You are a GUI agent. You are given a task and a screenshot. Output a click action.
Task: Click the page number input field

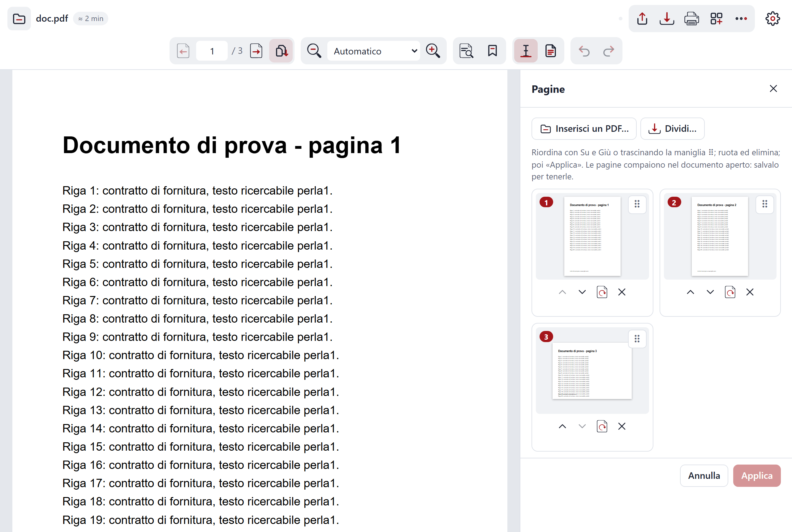[x=212, y=51]
